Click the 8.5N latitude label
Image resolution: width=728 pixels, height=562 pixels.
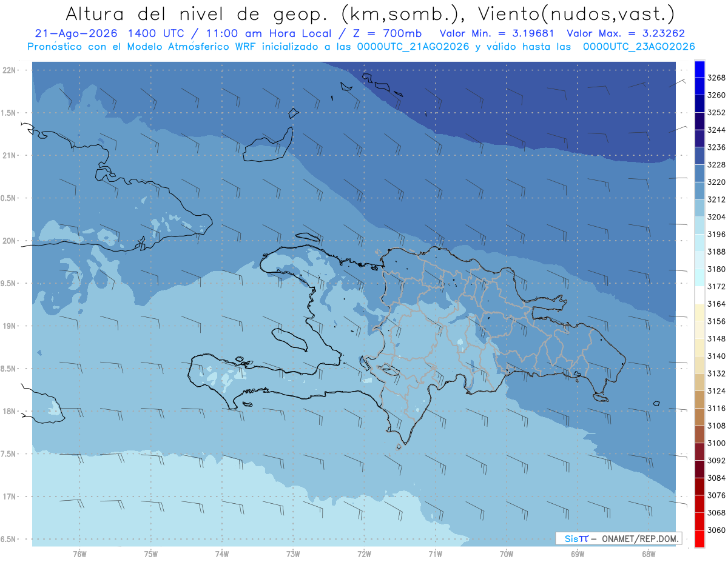[8, 369]
